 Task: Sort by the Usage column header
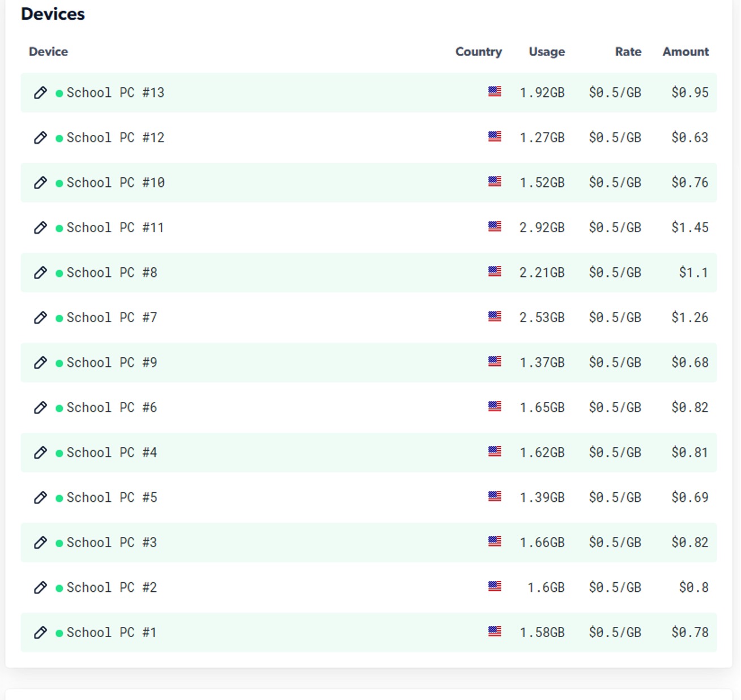tap(546, 52)
